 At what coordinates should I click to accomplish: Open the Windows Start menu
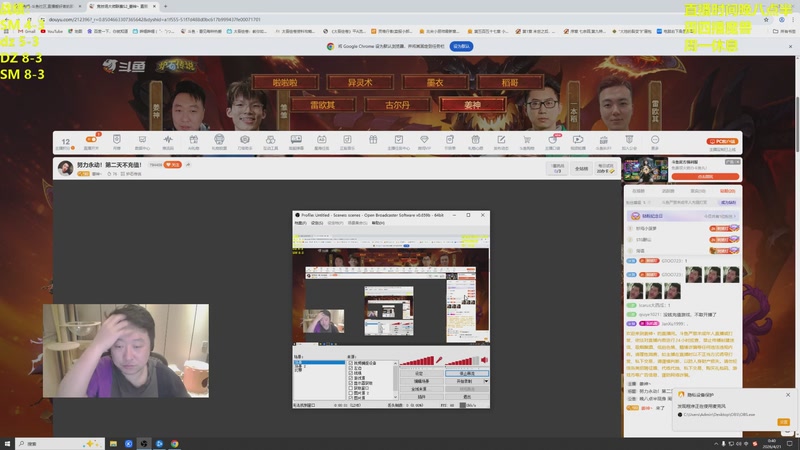[7, 443]
